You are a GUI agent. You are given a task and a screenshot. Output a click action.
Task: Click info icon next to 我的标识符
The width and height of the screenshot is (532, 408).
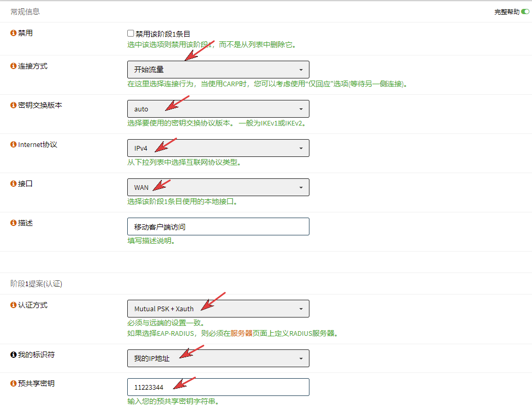pyautogui.click(x=14, y=355)
